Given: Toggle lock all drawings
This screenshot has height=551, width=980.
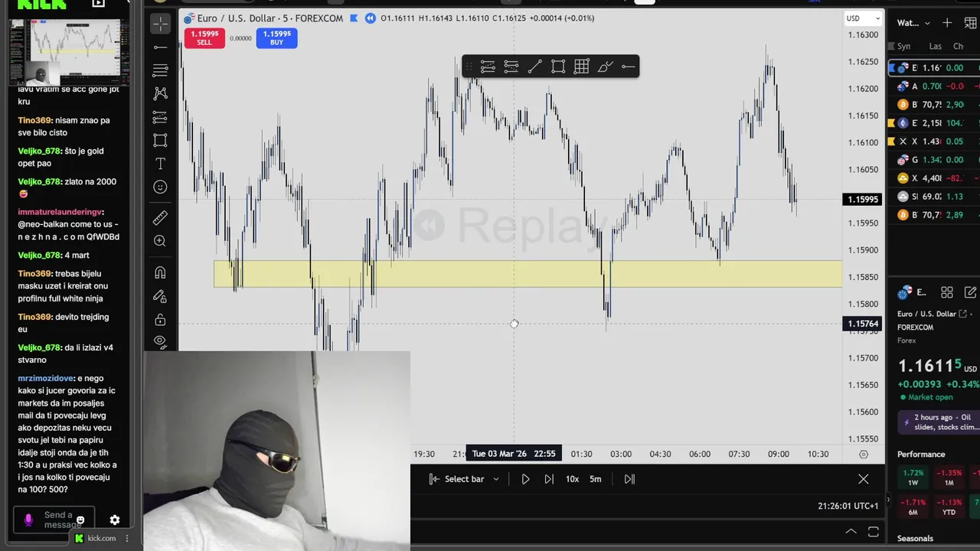Looking at the screenshot, I should click(160, 320).
